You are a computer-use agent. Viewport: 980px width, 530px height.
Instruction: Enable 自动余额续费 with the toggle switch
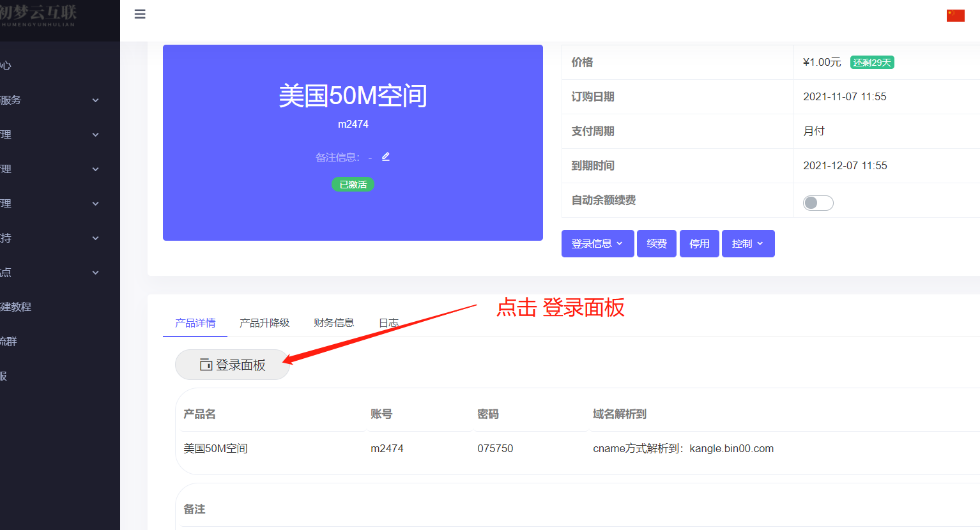pos(818,202)
